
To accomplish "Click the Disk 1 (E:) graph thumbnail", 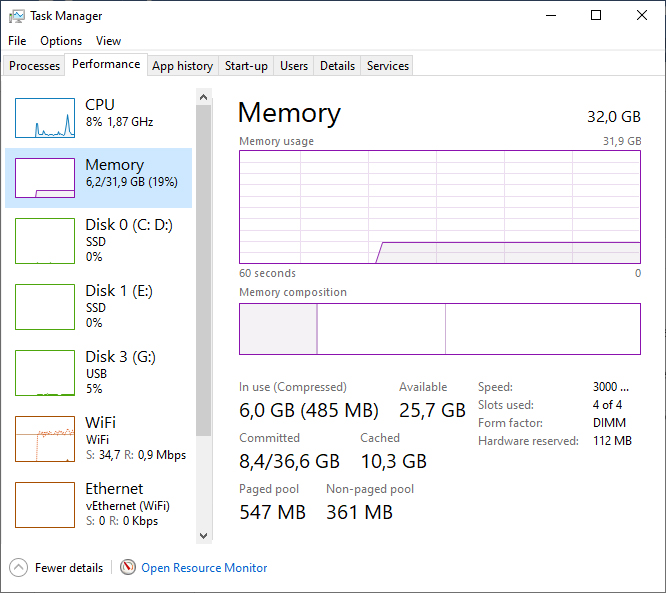I will coord(45,307).
